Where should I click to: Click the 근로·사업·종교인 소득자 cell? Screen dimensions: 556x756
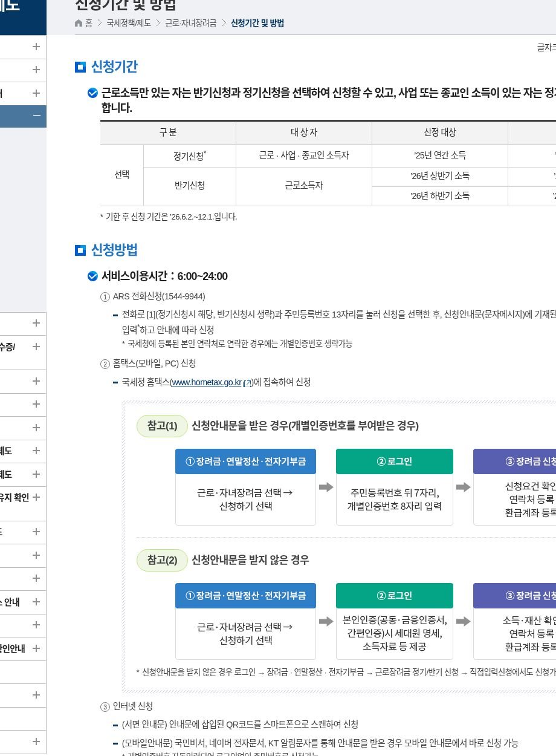(304, 155)
